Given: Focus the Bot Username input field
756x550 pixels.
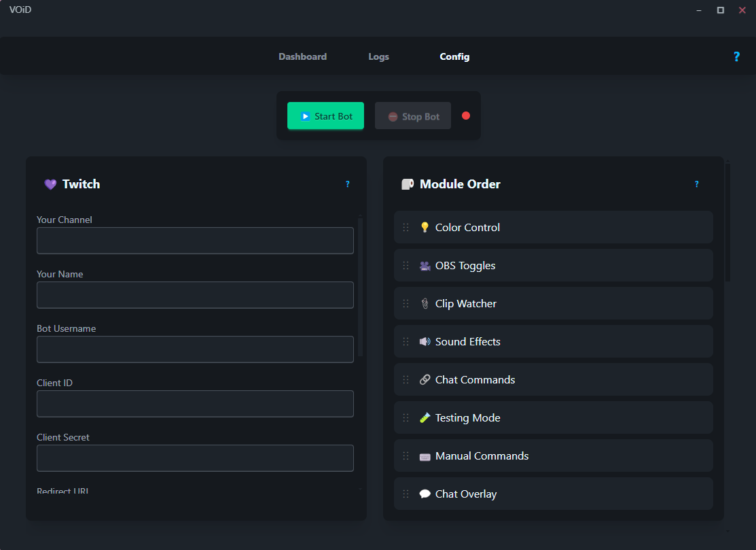Looking at the screenshot, I should tap(195, 349).
